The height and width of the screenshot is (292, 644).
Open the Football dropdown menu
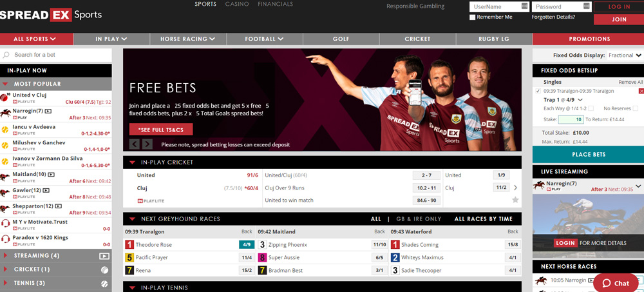point(265,39)
